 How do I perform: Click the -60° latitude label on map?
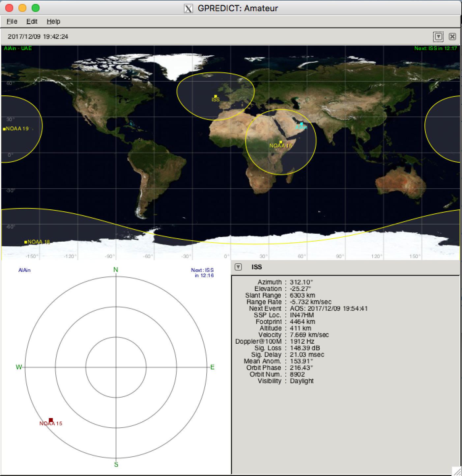[11, 226]
